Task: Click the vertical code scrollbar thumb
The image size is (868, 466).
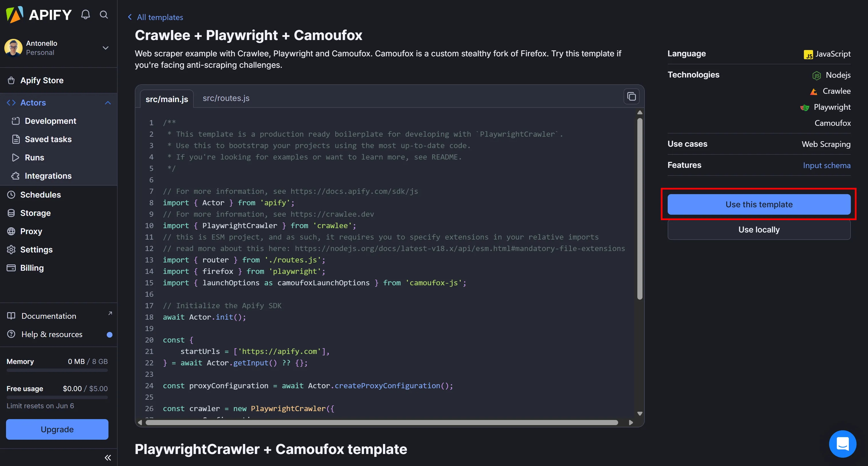Action: [640, 208]
